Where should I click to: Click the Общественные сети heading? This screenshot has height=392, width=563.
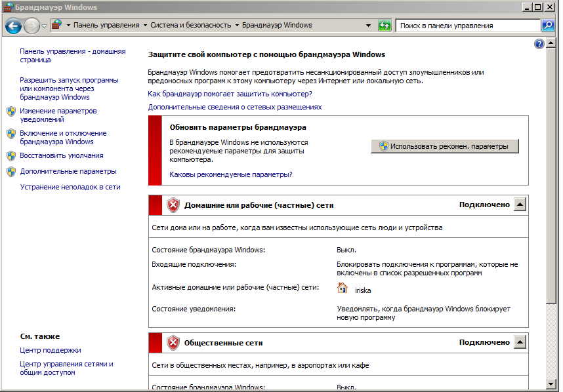click(223, 343)
